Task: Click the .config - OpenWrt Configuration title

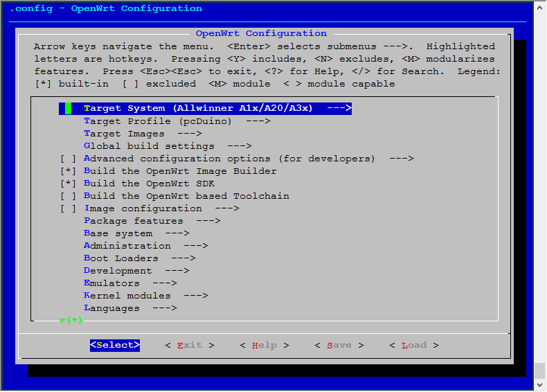Action: coord(106,8)
